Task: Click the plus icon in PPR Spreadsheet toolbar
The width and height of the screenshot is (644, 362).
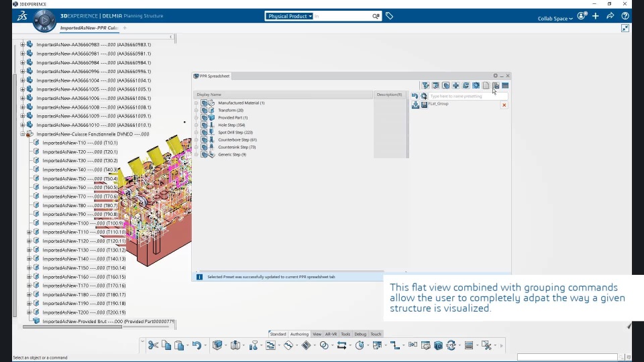Action: 456,85
